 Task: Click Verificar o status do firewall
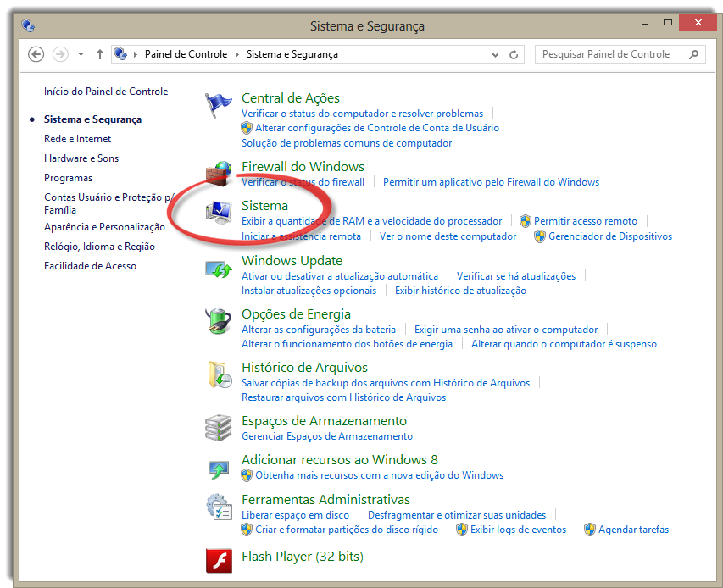[303, 182]
